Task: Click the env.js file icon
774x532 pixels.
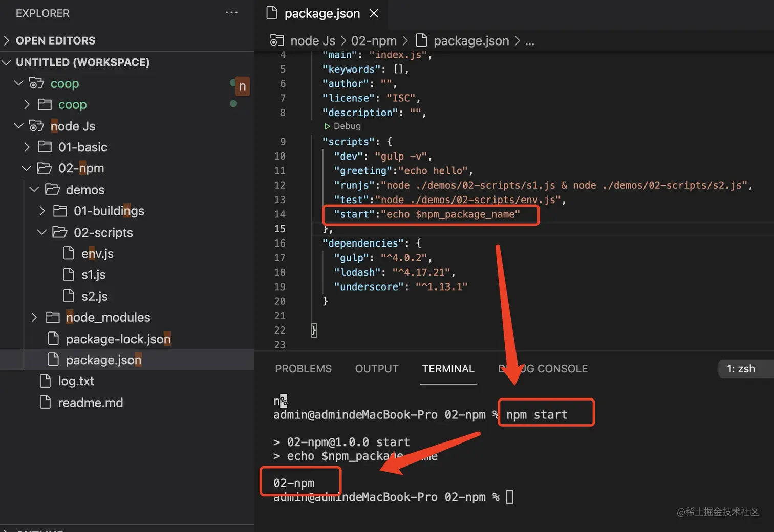Action: click(69, 253)
